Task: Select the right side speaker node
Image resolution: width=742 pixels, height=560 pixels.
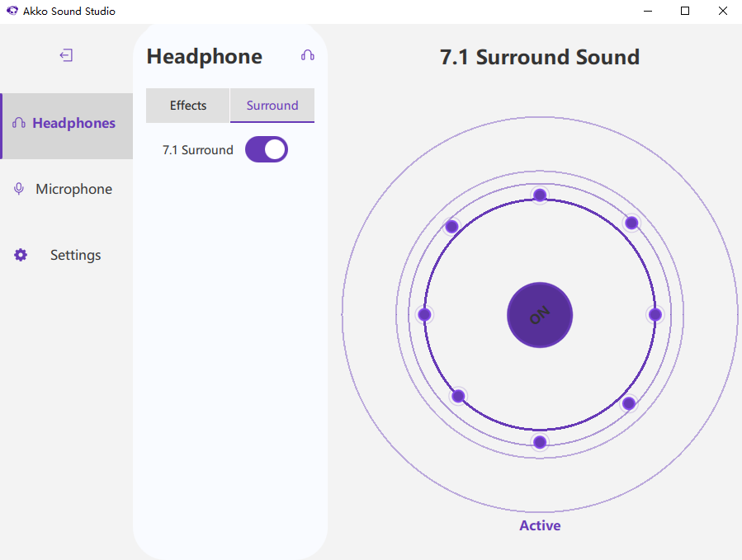Action: (x=655, y=314)
